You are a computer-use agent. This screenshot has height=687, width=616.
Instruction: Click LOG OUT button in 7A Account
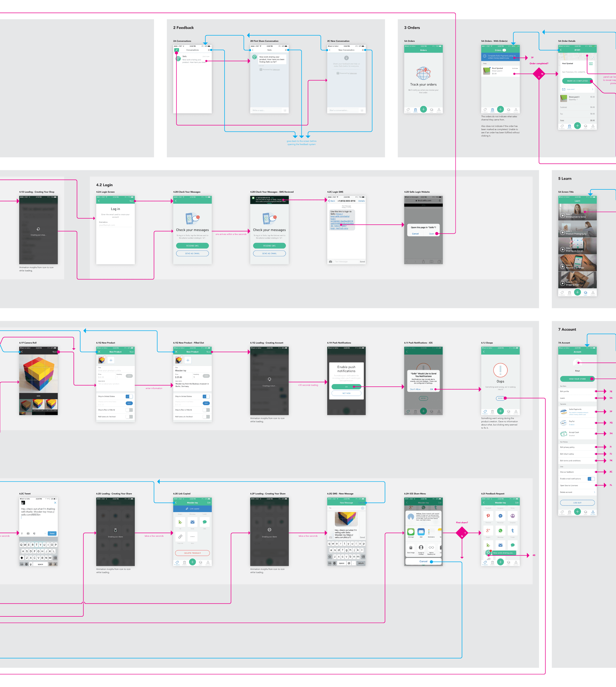point(577,503)
